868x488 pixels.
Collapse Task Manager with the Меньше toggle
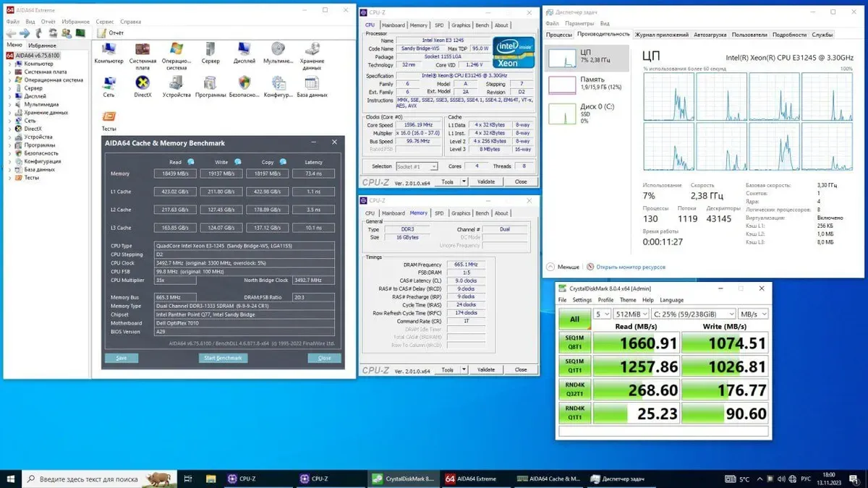click(x=563, y=267)
